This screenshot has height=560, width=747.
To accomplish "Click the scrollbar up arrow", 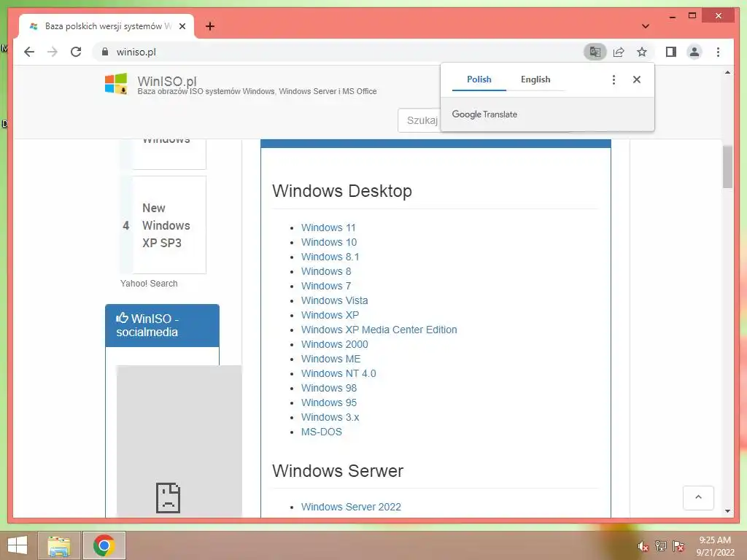I will tap(727, 72).
